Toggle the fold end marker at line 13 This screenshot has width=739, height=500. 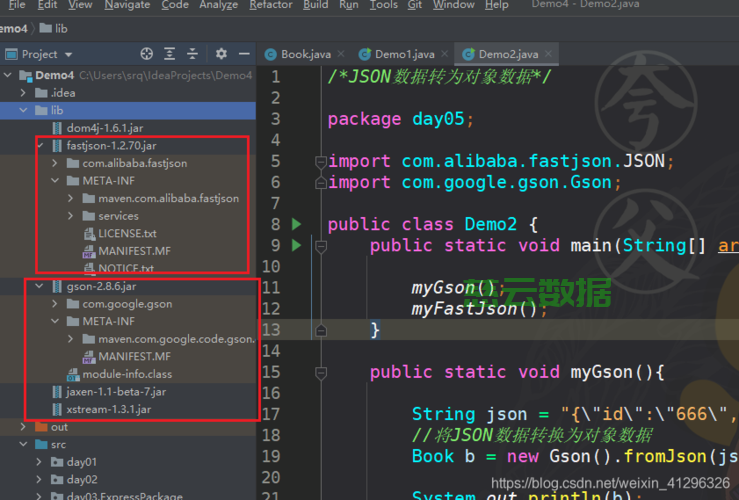click(x=320, y=329)
